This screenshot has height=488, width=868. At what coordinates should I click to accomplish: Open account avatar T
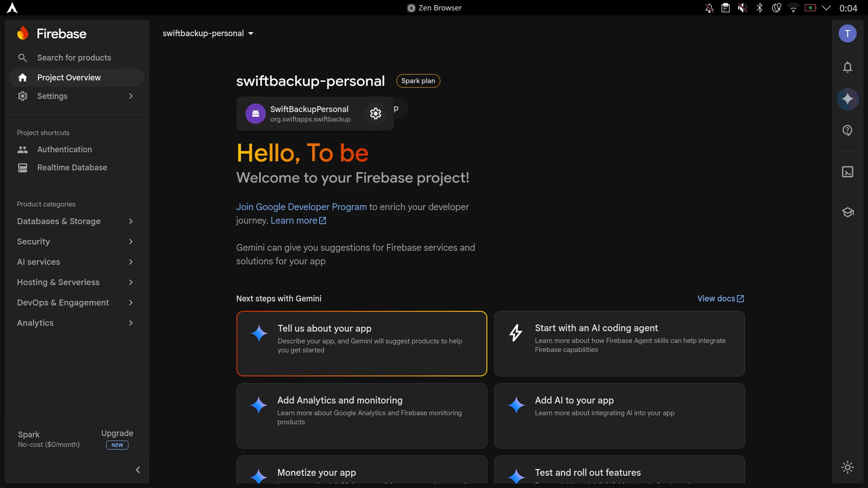(x=848, y=33)
